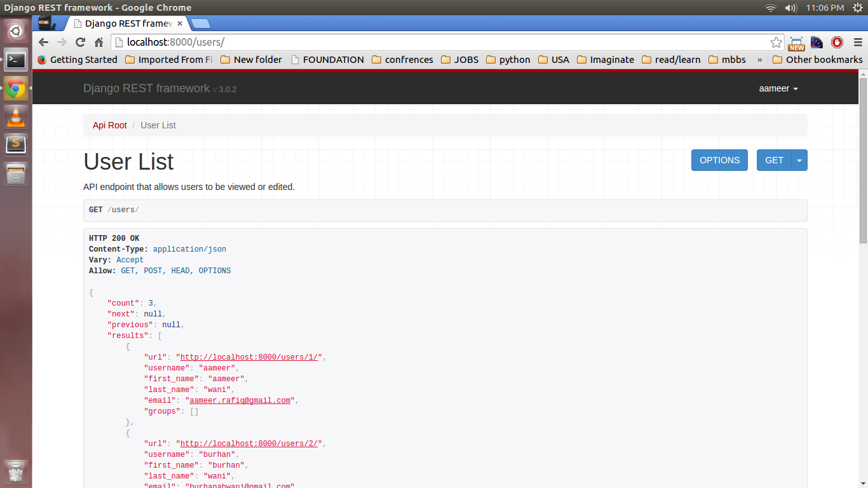Open the system gear menu in top panel
The height and width of the screenshot is (488, 868).
858,8
